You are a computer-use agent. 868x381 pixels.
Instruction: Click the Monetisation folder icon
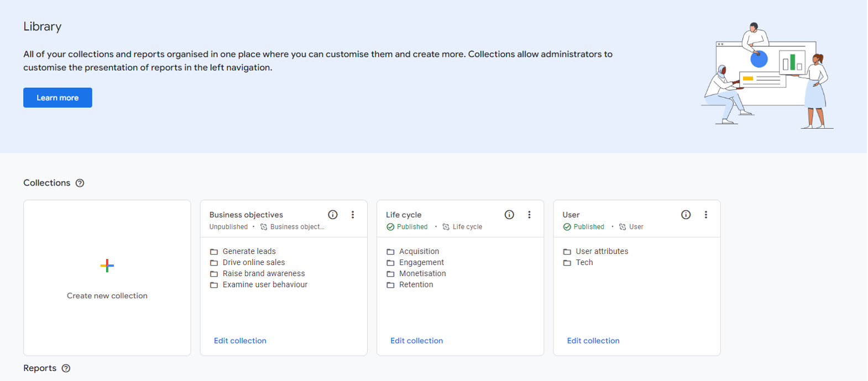coord(390,274)
